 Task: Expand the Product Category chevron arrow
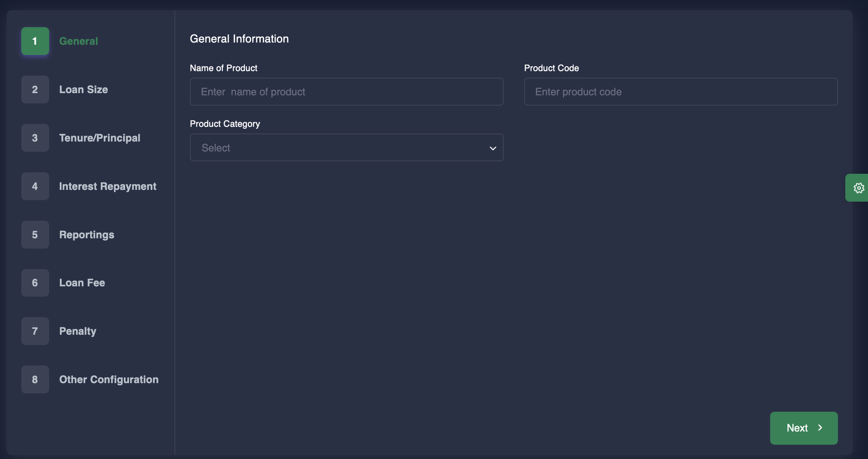click(493, 148)
